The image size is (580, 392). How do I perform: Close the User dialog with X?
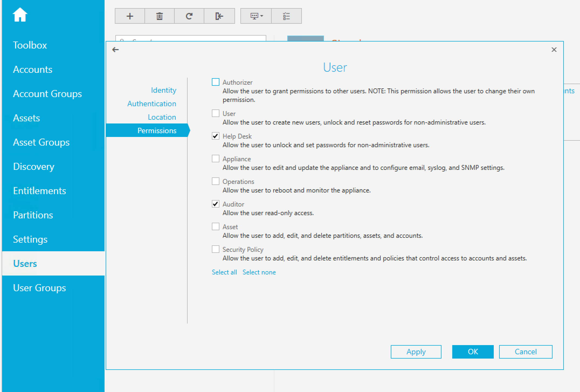coord(554,50)
